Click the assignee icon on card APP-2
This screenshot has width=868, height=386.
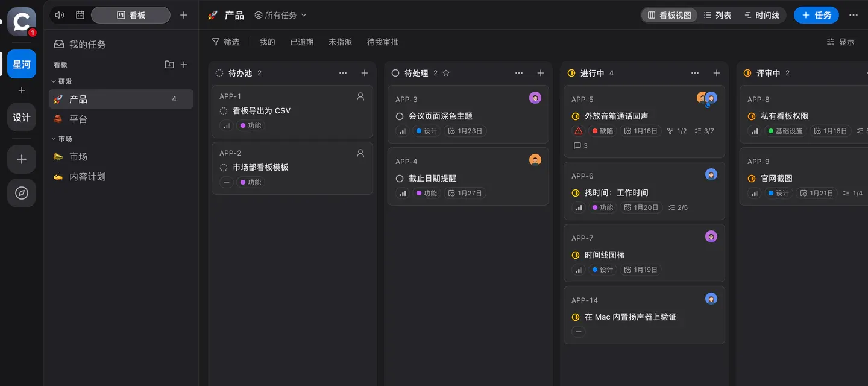click(360, 153)
